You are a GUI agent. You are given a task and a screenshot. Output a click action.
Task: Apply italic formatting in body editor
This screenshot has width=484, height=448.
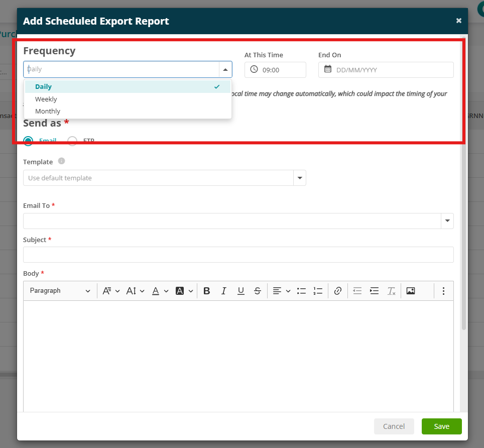point(224,291)
